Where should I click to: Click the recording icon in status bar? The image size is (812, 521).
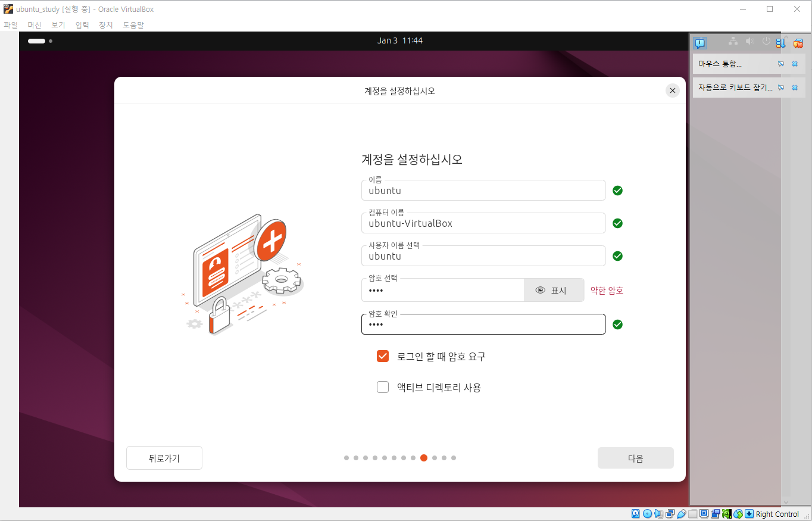pos(716,514)
